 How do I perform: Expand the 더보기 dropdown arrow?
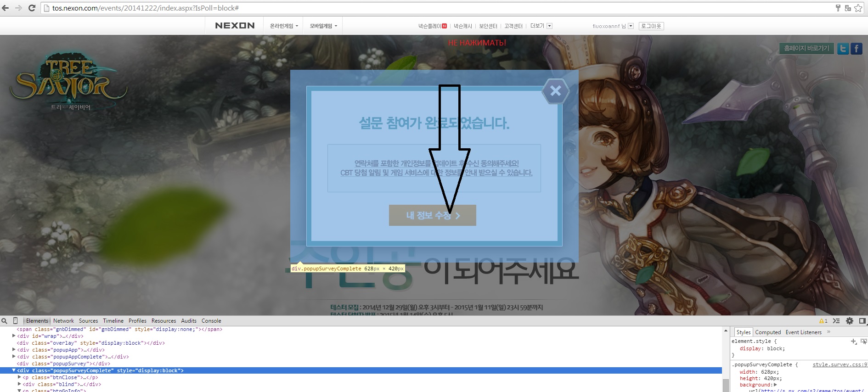click(550, 26)
